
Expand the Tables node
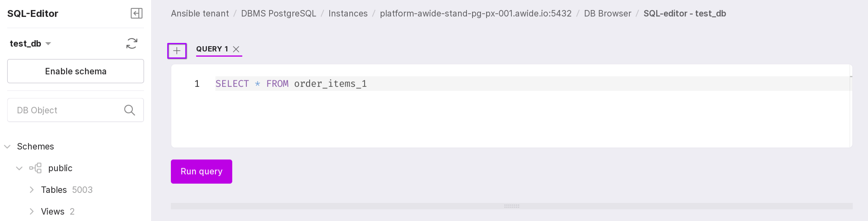(x=32, y=190)
